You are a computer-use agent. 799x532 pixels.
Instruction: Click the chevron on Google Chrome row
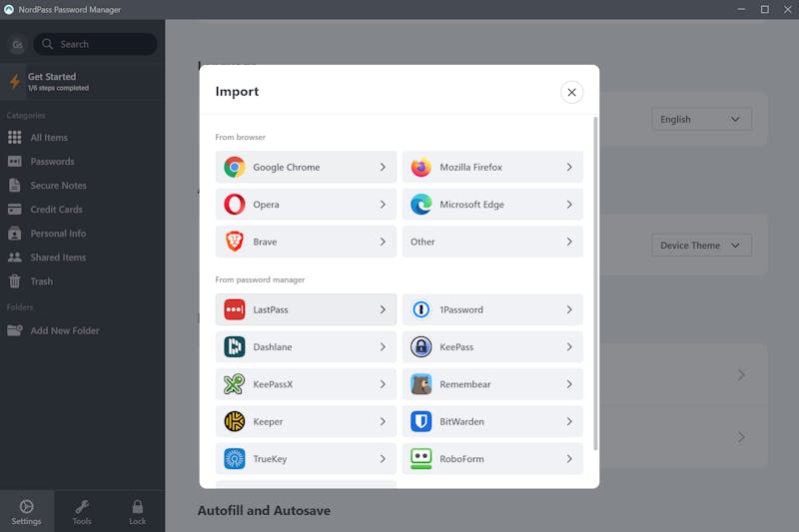click(x=383, y=167)
